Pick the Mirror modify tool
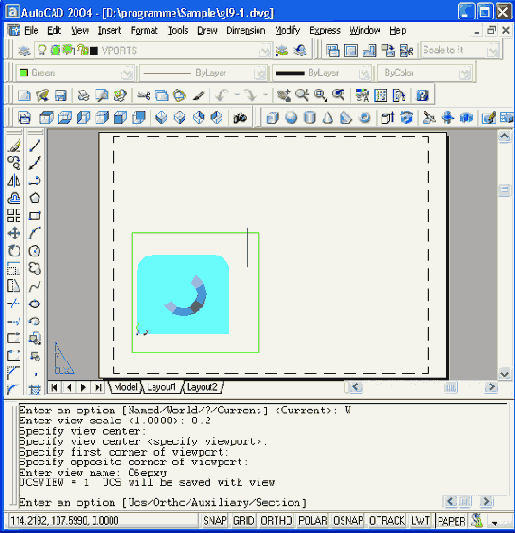The width and height of the screenshot is (515, 533). (14, 180)
